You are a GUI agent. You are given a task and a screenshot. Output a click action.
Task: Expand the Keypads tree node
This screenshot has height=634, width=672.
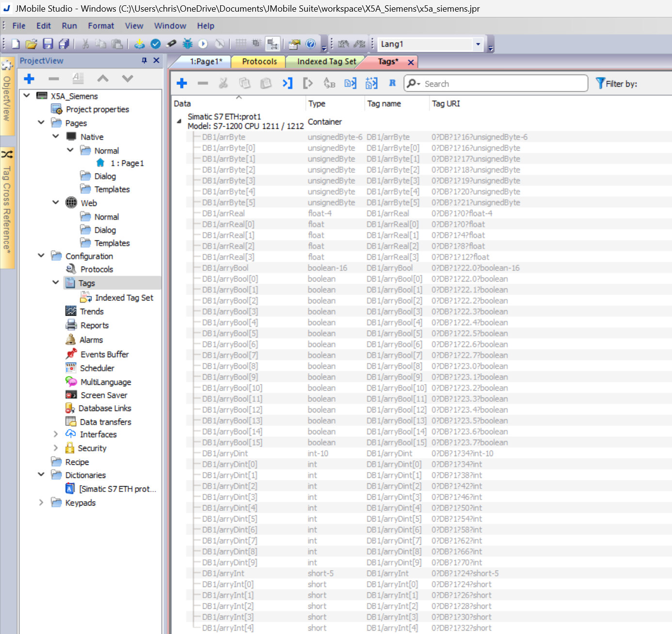click(41, 503)
